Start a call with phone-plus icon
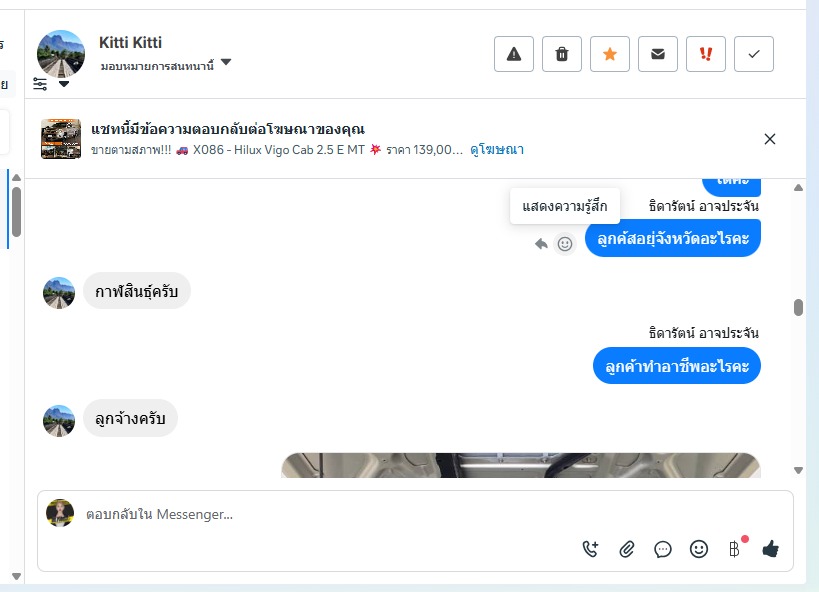The width and height of the screenshot is (819, 592). point(591,548)
